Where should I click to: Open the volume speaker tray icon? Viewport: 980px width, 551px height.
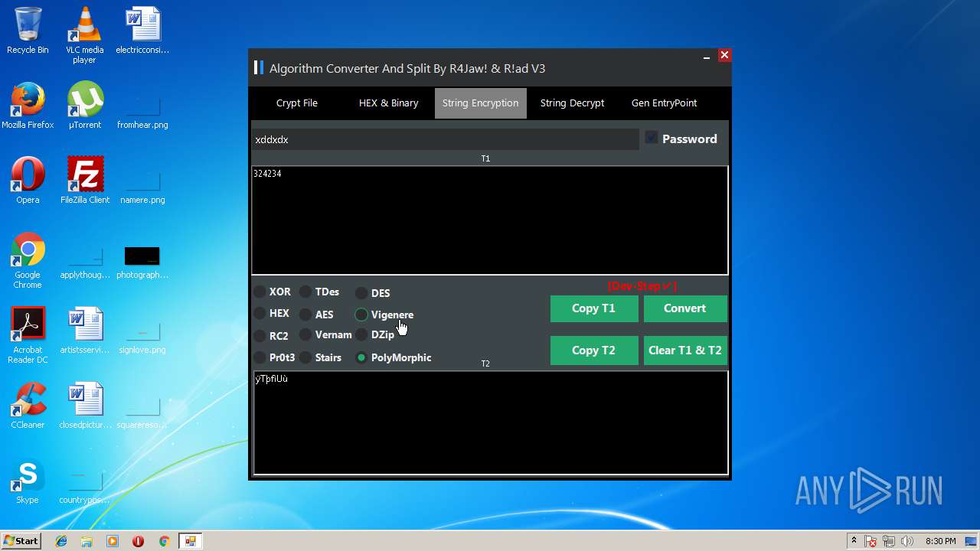[907, 541]
